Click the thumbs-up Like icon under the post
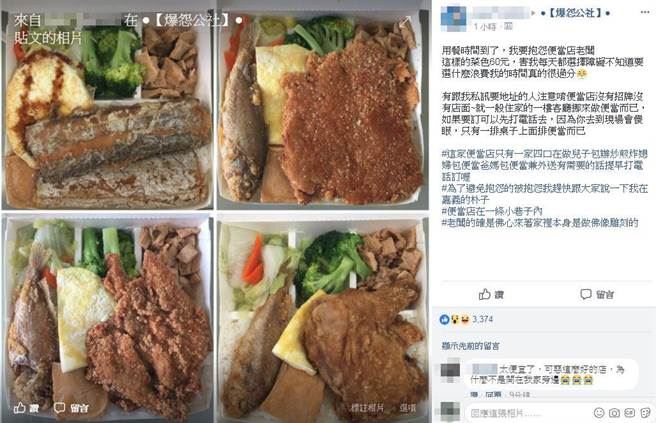This screenshot has height=423, width=656. 484,294
